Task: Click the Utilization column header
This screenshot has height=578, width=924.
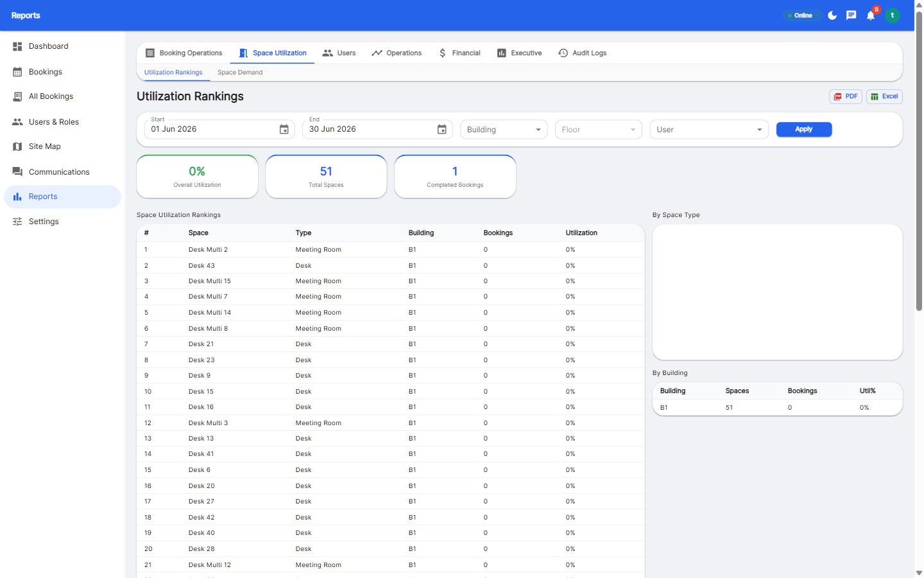Action: 581,233
